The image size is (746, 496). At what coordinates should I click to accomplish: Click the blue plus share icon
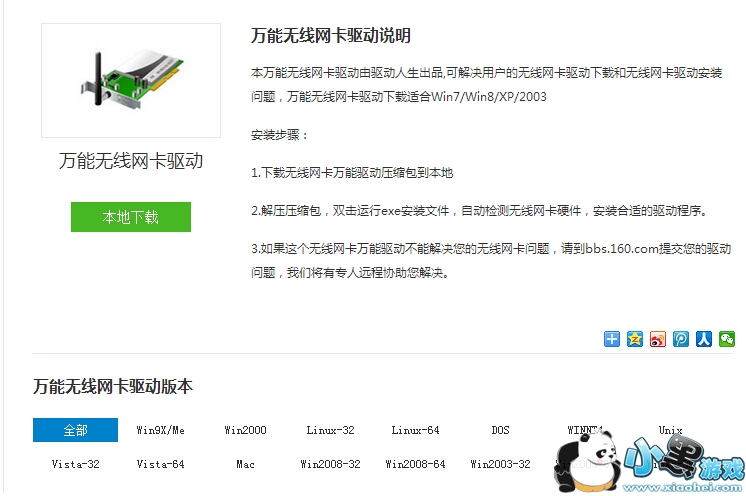611,339
